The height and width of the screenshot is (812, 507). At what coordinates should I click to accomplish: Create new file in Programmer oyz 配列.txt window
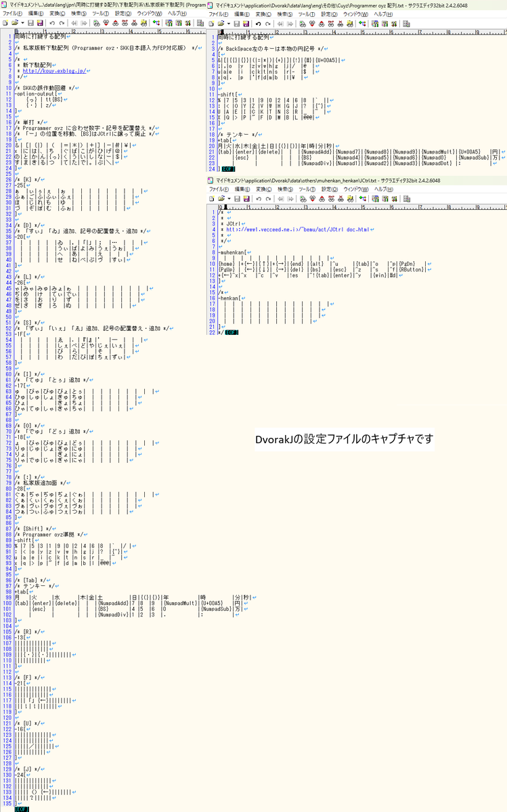pos(211,23)
